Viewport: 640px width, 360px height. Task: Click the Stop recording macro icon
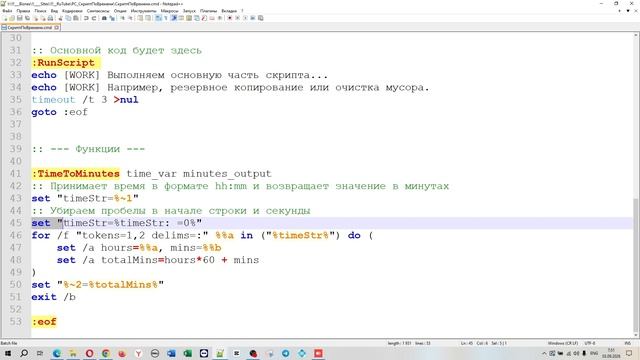[x=238, y=18]
